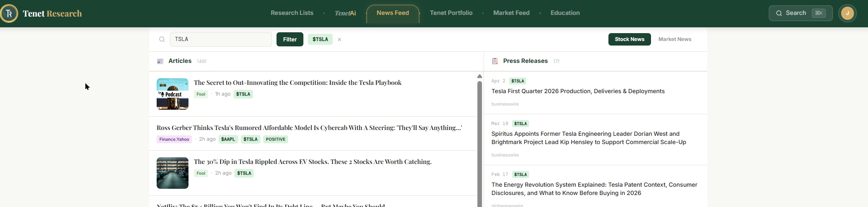Click the TSLA search input field

221,39
